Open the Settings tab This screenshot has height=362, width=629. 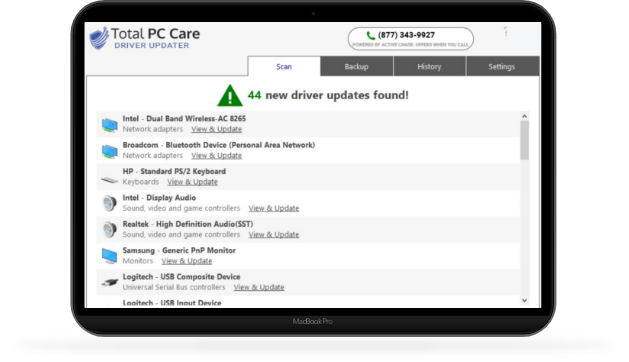click(x=502, y=67)
